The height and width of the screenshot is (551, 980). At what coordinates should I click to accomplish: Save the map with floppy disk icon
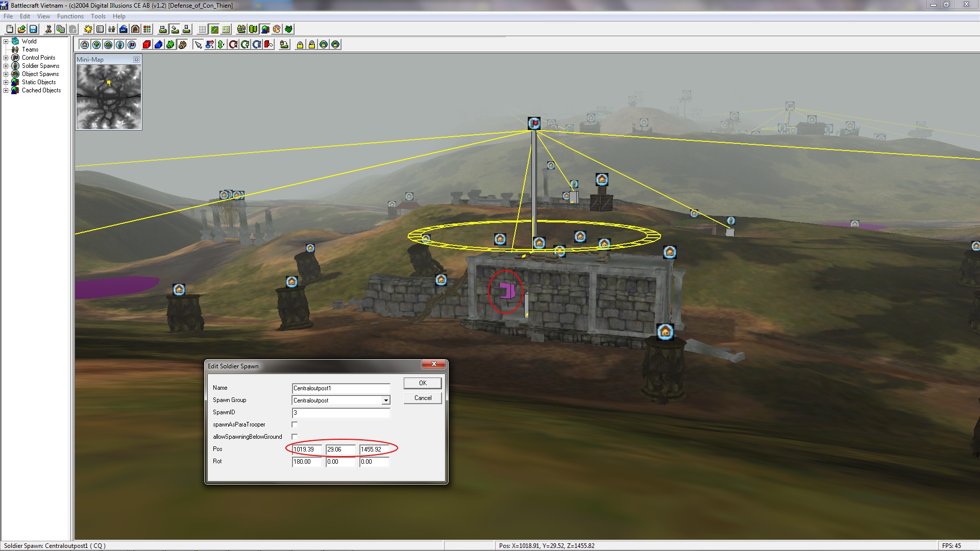(33, 29)
